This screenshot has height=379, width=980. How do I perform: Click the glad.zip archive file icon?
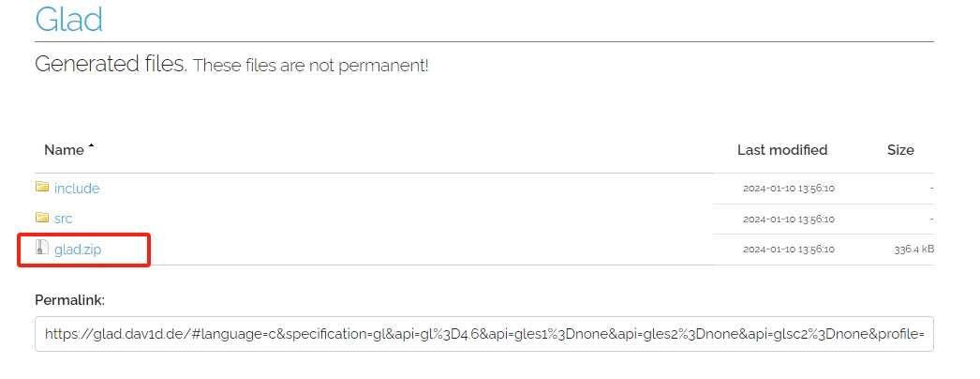pyautogui.click(x=42, y=248)
